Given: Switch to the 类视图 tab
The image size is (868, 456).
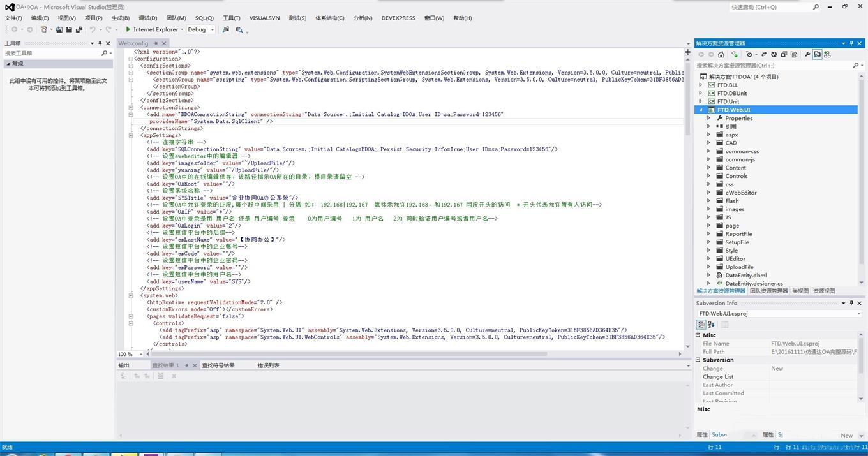Looking at the screenshot, I should pyautogui.click(x=800, y=291).
